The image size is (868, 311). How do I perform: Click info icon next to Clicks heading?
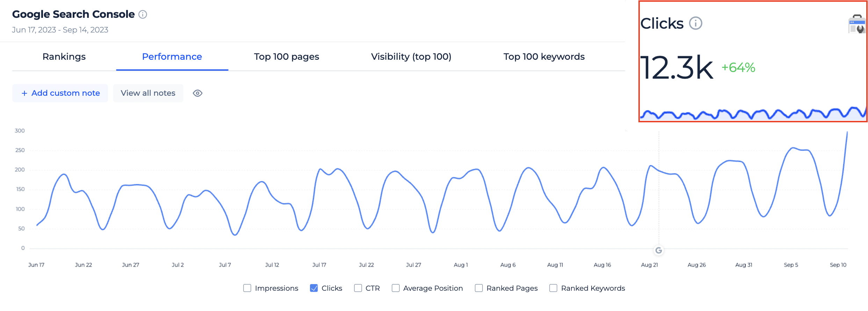(x=695, y=23)
